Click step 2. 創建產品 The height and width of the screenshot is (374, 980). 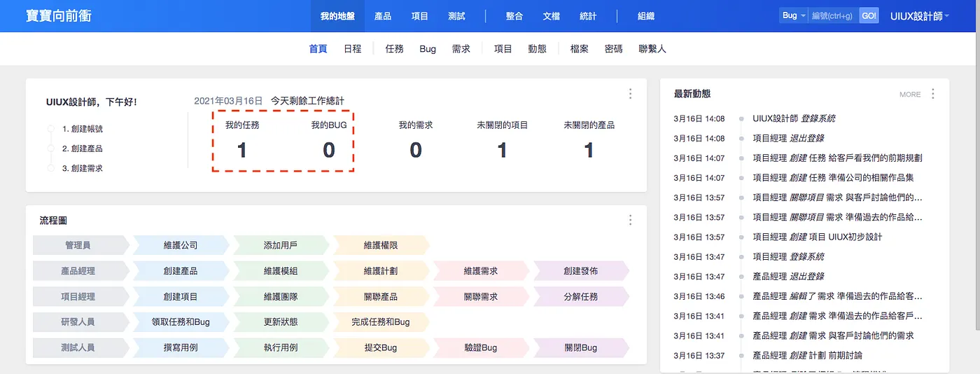[83, 148]
